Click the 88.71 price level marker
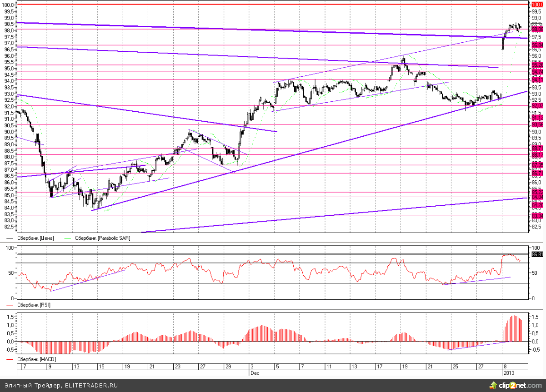Screen dimensions: 546x392 pos(537,148)
